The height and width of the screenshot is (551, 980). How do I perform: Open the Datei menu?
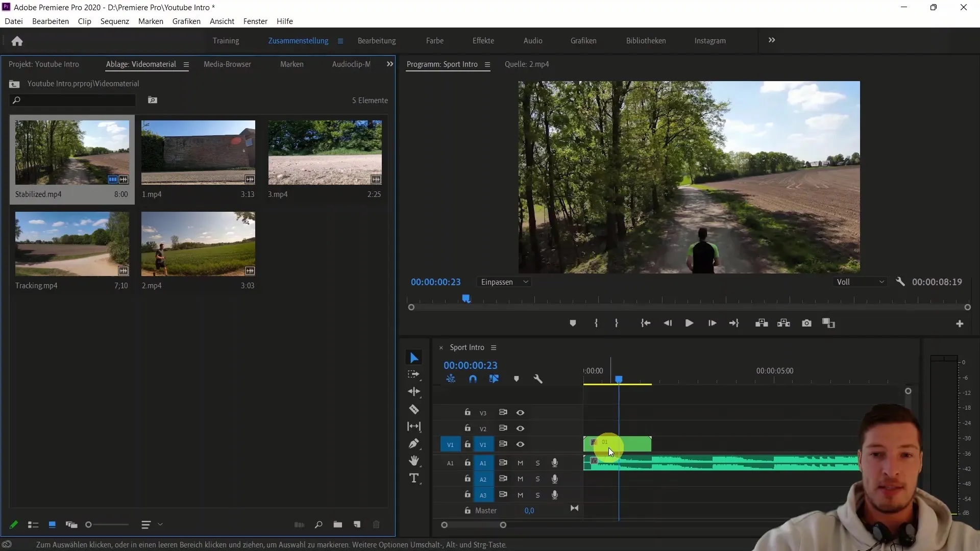pyautogui.click(x=14, y=21)
